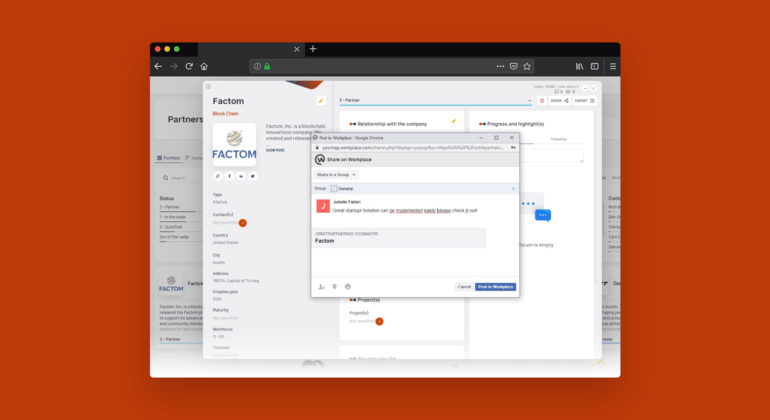Click the Factom logo thumbnail on card

tap(234, 145)
